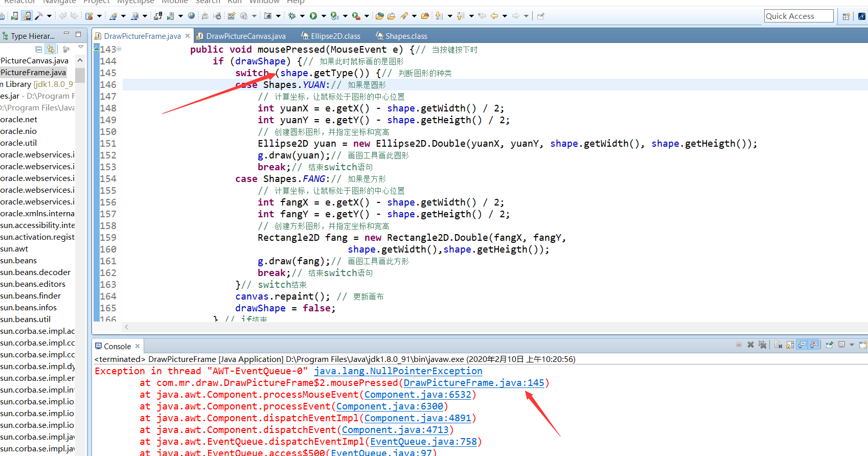Run the application with green Run icon
The image size is (868, 456).
click(x=313, y=16)
